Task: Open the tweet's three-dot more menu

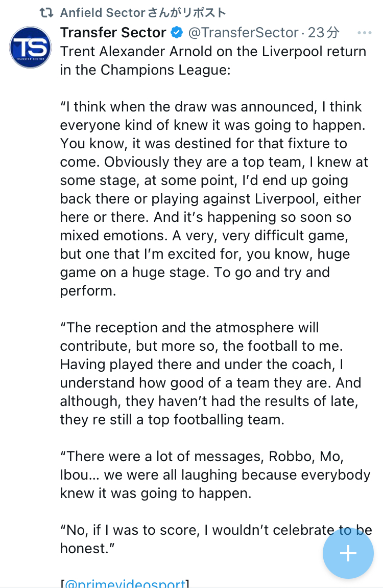Action: pos(364,33)
